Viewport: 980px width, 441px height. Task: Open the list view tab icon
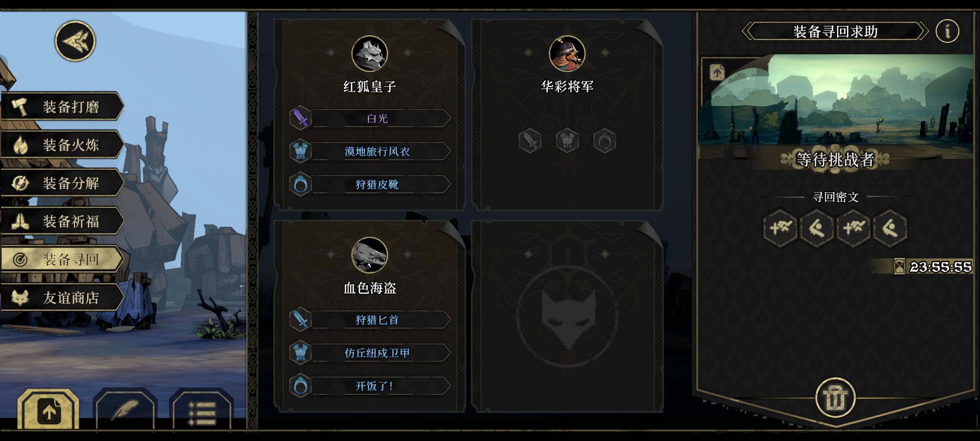pos(202,410)
